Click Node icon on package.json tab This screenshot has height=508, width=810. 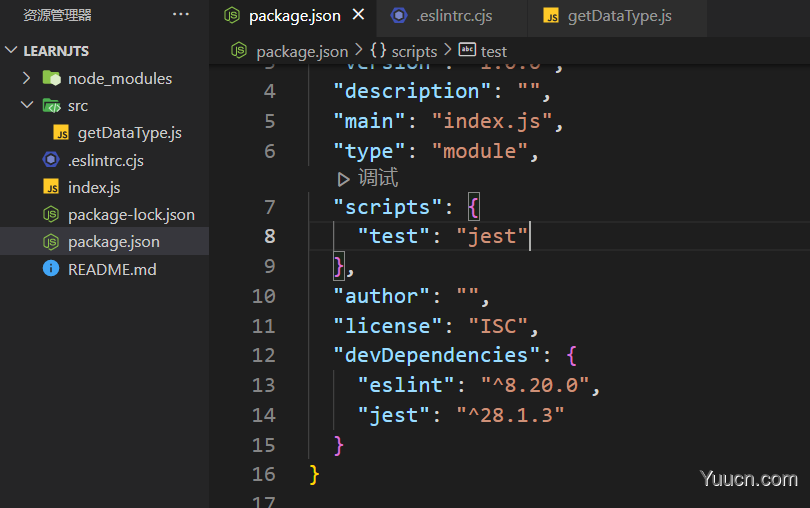(x=232, y=16)
